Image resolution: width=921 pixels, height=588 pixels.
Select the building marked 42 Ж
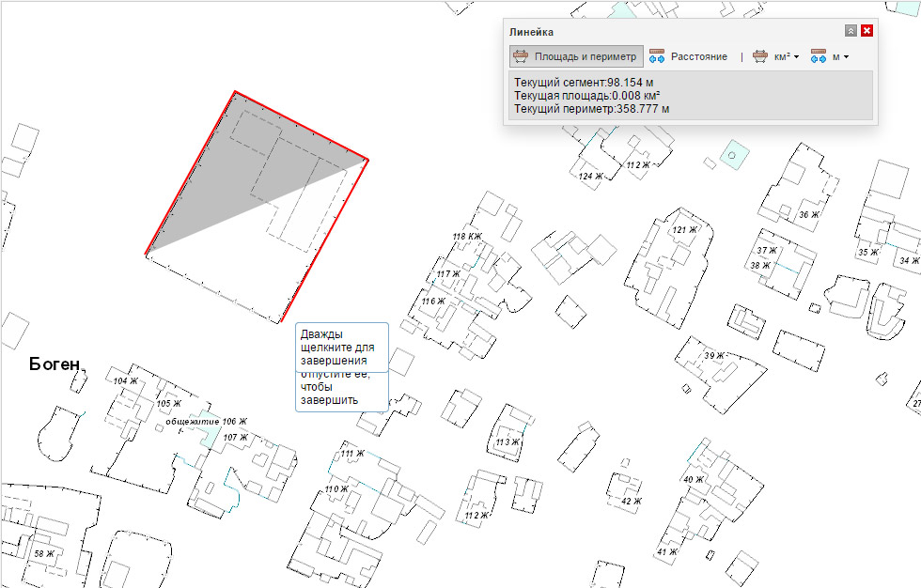pos(631,501)
